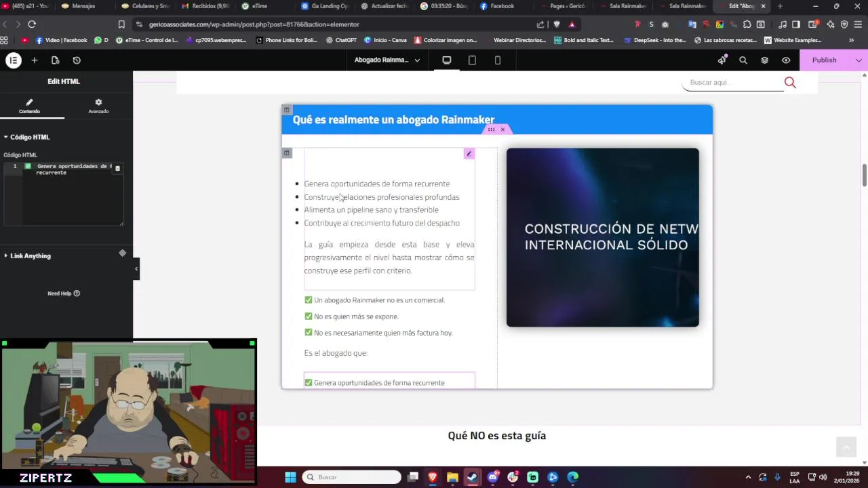Open the DeepSeek bookmark
This screenshot has width=868, height=488.
[655, 40]
